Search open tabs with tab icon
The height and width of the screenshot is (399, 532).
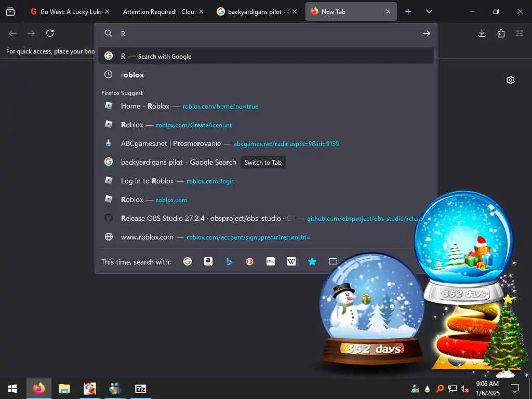pyautogui.click(x=333, y=261)
